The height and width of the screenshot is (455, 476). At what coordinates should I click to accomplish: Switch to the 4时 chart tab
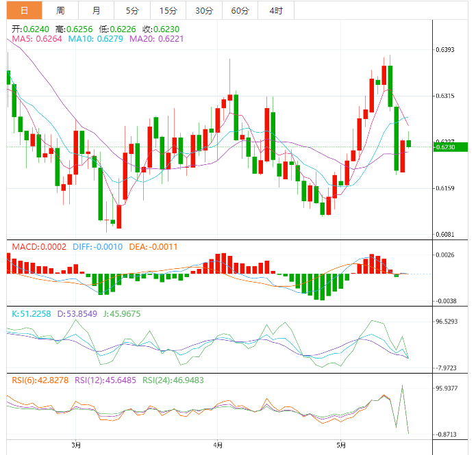pyautogui.click(x=276, y=10)
